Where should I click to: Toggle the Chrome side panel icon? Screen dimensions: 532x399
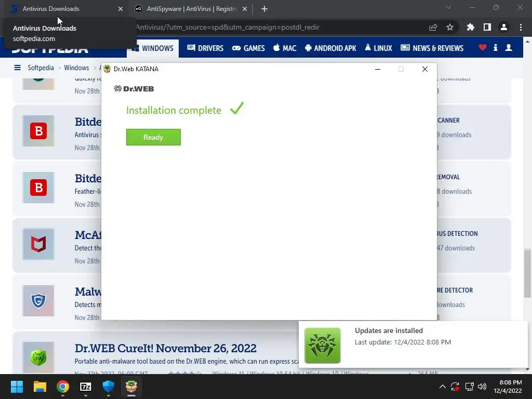tap(487, 27)
